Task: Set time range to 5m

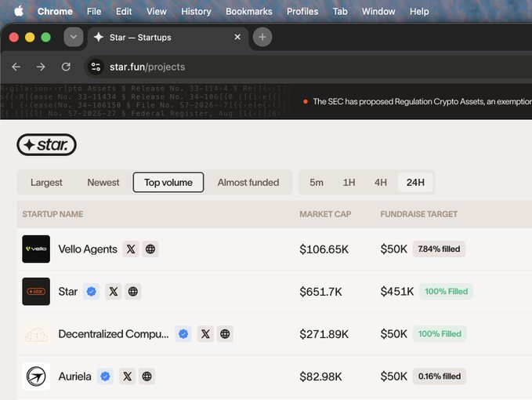Action: (317, 182)
